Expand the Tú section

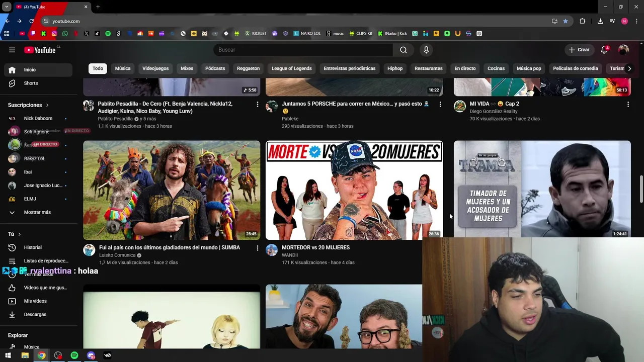click(15, 234)
